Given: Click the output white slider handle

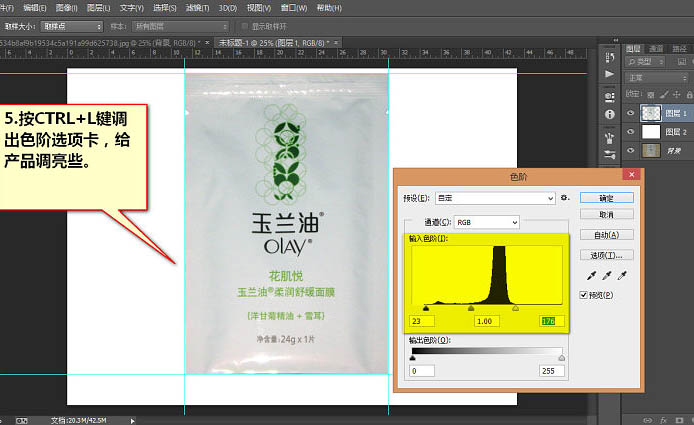Looking at the screenshot, I should (562, 358).
